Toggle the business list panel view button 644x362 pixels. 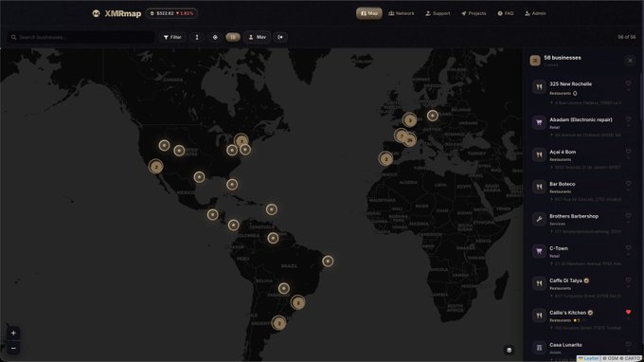pos(233,37)
